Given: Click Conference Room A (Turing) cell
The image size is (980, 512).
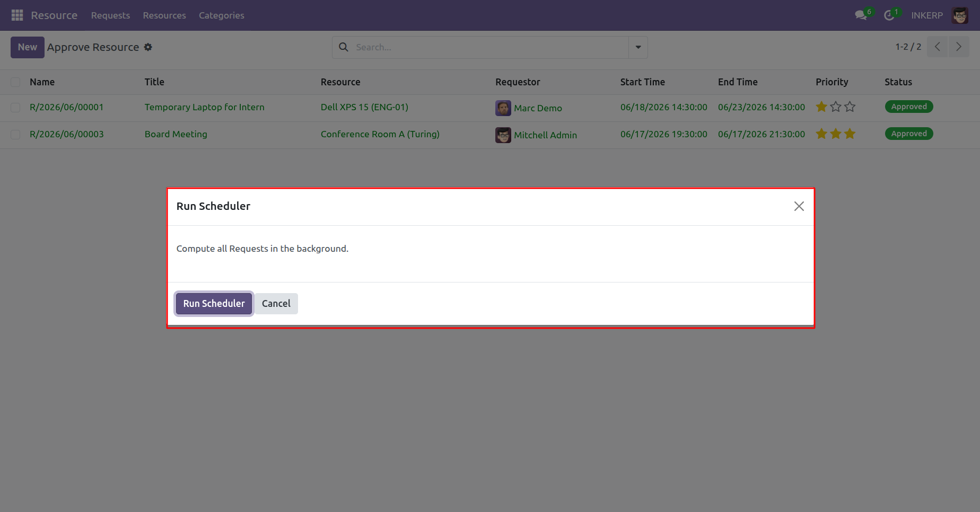Looking at the screenshot, I should coord(380,134).
